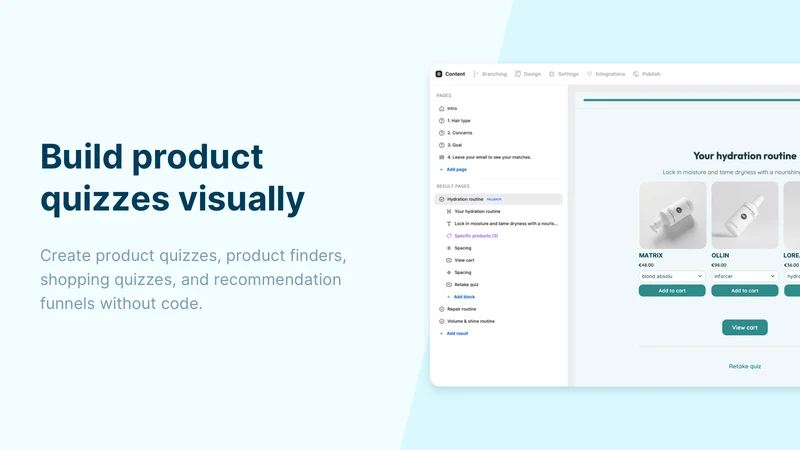800x450 pixels.
Task: Click the Settings gear icon
Action: (552, 74)
